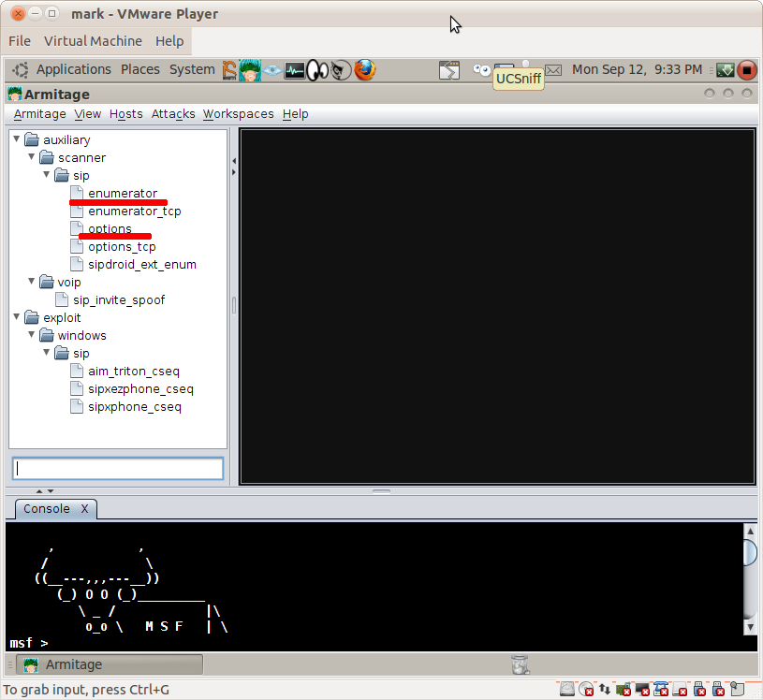Screen dimensions: 763x700
Task: Collapse the sip node under scanner
Action: click(x=47, y=175)
